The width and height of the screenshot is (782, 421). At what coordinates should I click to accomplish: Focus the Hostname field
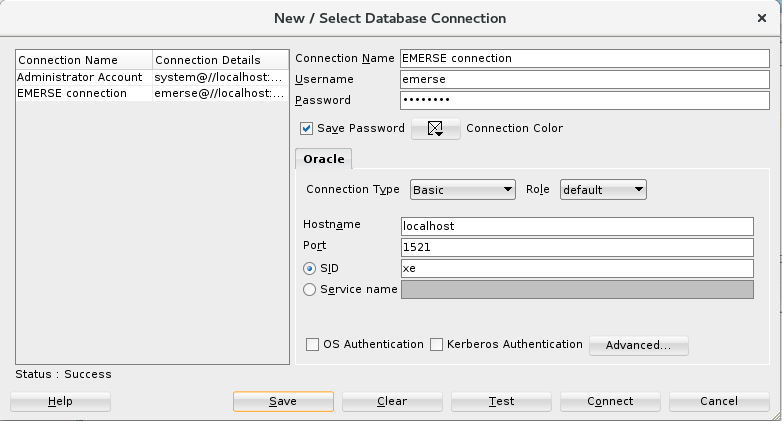(577, 226)
